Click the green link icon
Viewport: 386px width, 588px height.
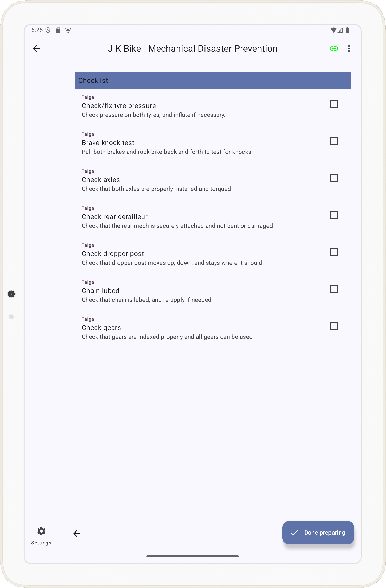[x=334, y=49]
